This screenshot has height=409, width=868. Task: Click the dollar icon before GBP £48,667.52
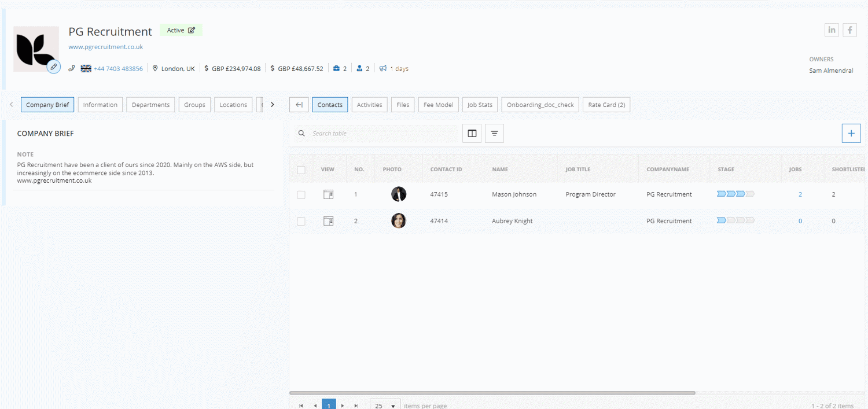tap(273, 68)
